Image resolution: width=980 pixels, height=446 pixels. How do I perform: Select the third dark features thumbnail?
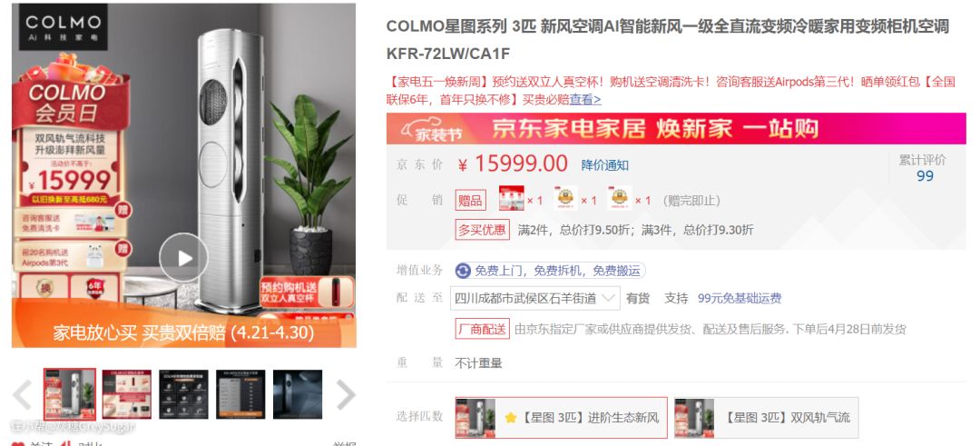click(183, 394)
